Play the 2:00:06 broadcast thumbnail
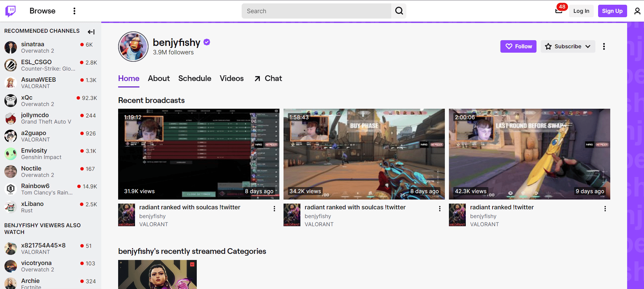The width and height of the screenshot is (644, 289). coord(530,154)
